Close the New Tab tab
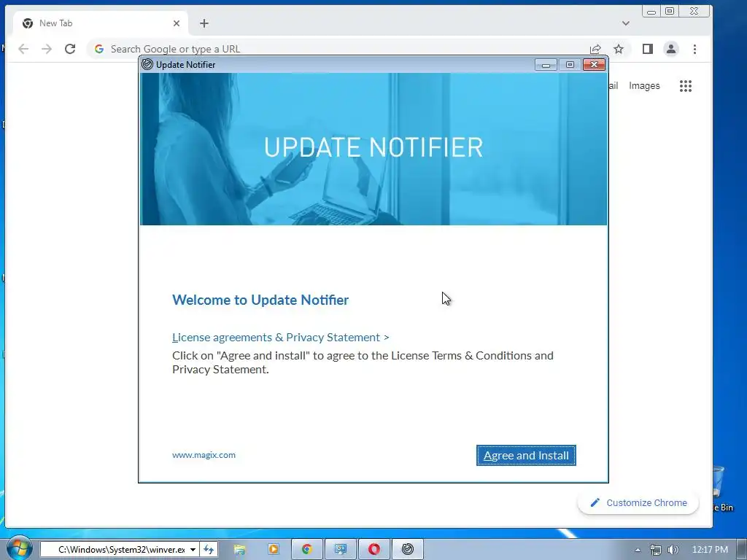The height and width of the screenshot is (560, 747). pos(177,23)
